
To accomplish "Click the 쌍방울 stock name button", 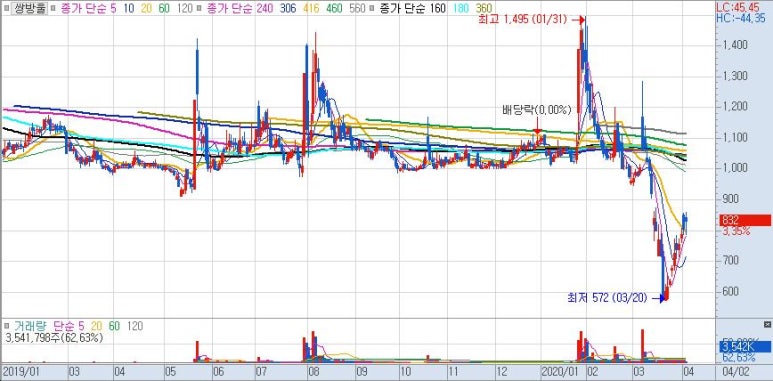I will (x=29, y=8).
